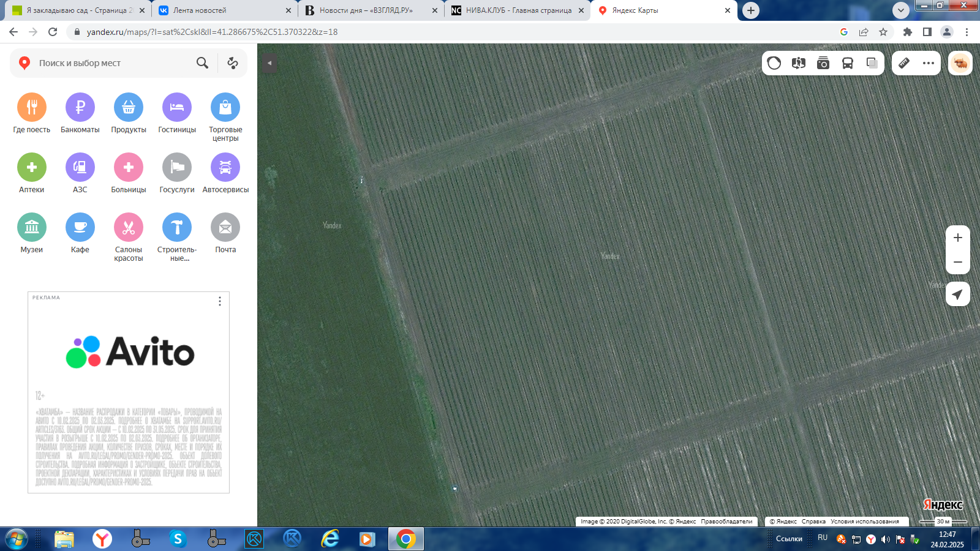Viewport: 980px width, 551px height.
Task: Open the Почта post office category
Action: [225, 228]
